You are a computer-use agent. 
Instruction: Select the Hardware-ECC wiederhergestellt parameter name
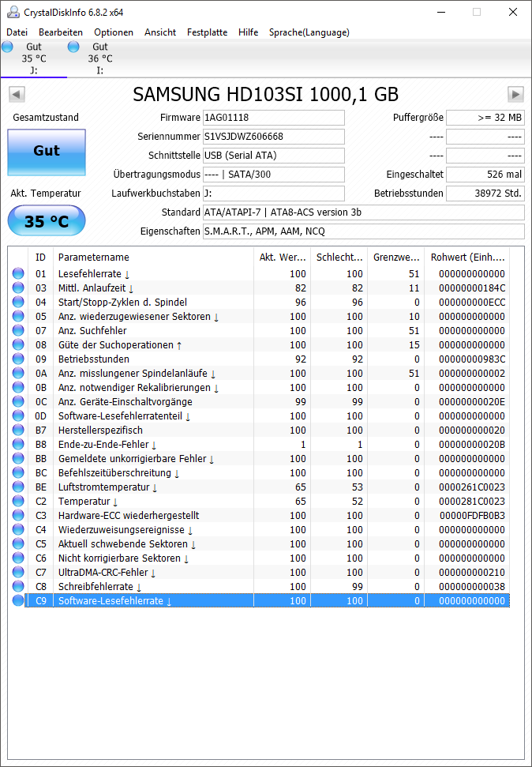(129, 516)
